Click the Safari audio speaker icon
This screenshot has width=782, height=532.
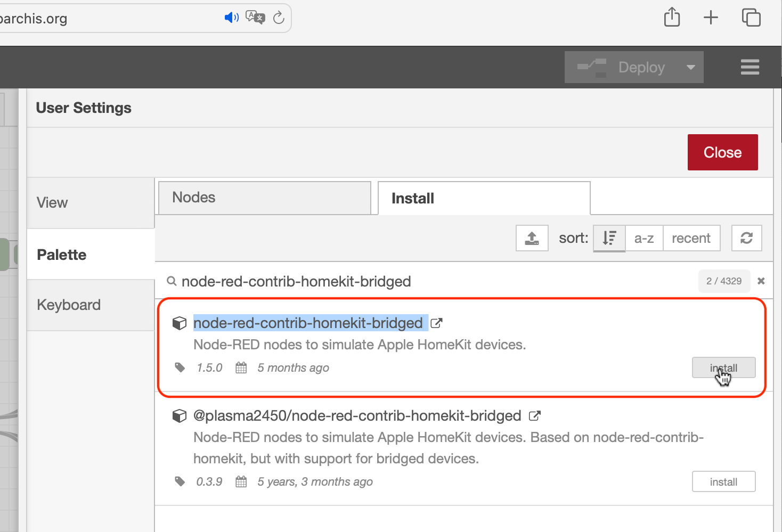pos(231,18)
